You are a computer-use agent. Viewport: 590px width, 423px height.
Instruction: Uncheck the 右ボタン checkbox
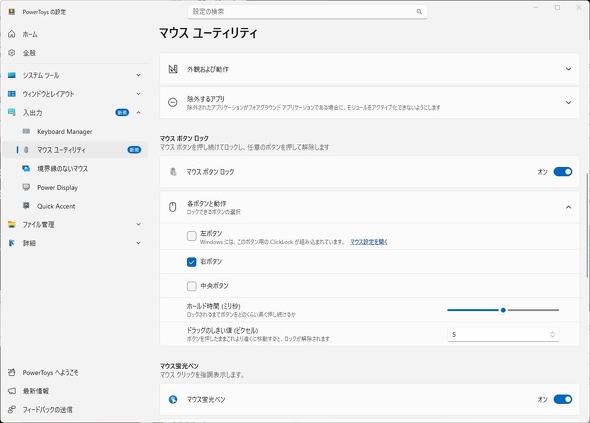point(192,262)
